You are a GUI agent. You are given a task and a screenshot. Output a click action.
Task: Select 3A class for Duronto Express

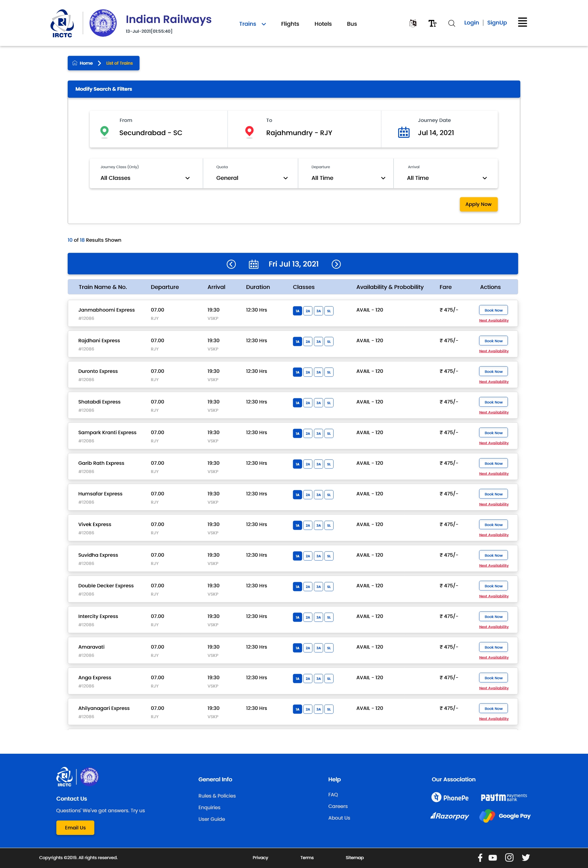pyautogui.click(x=318, y=372)
